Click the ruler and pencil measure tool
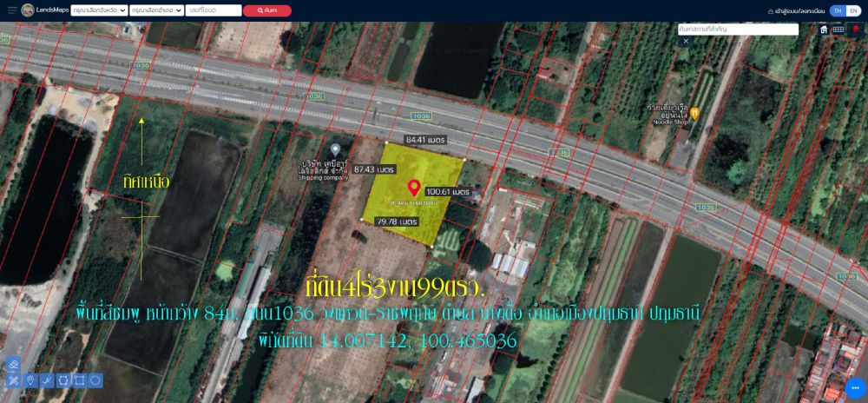 pyautogui.click(x=13, y=380)
